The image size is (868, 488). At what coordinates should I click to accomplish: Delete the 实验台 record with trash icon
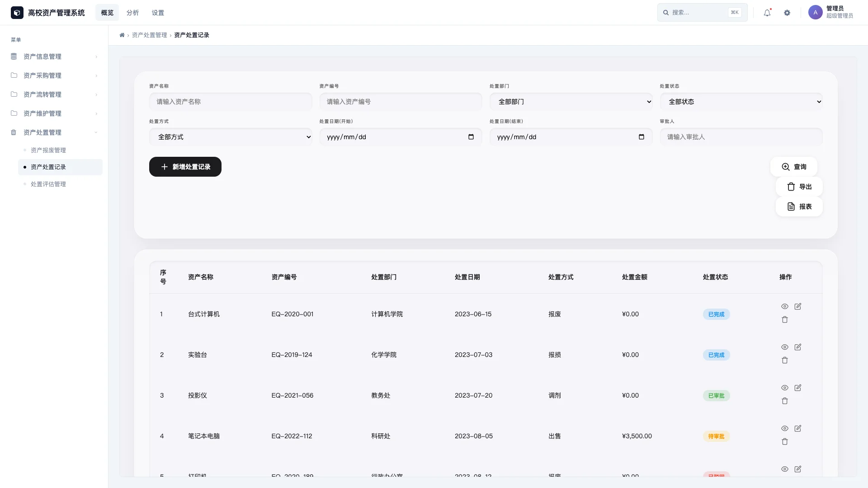coord(785,360)
